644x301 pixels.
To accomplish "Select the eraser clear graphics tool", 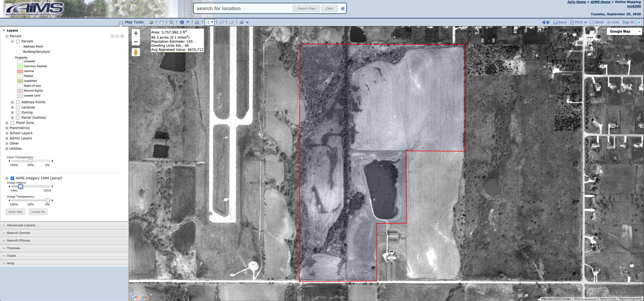I will tap(231, 22).
